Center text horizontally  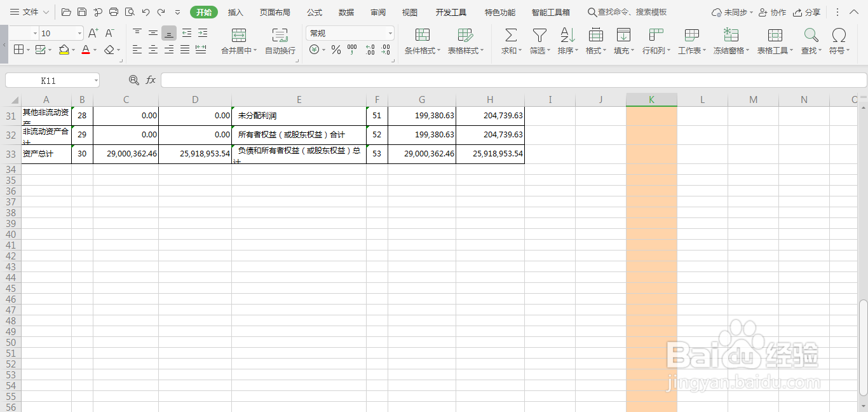pyautogui.click(x=153, y=50)
